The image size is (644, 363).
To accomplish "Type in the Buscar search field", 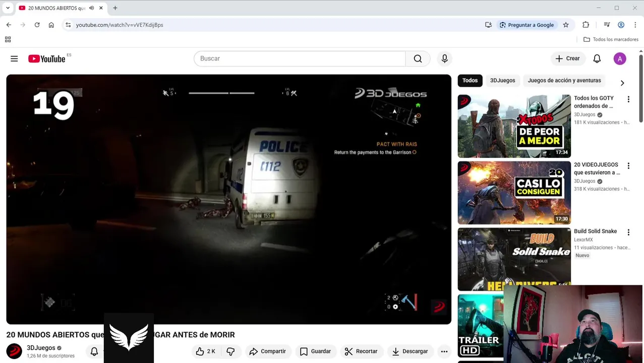I will click(300, 58).
